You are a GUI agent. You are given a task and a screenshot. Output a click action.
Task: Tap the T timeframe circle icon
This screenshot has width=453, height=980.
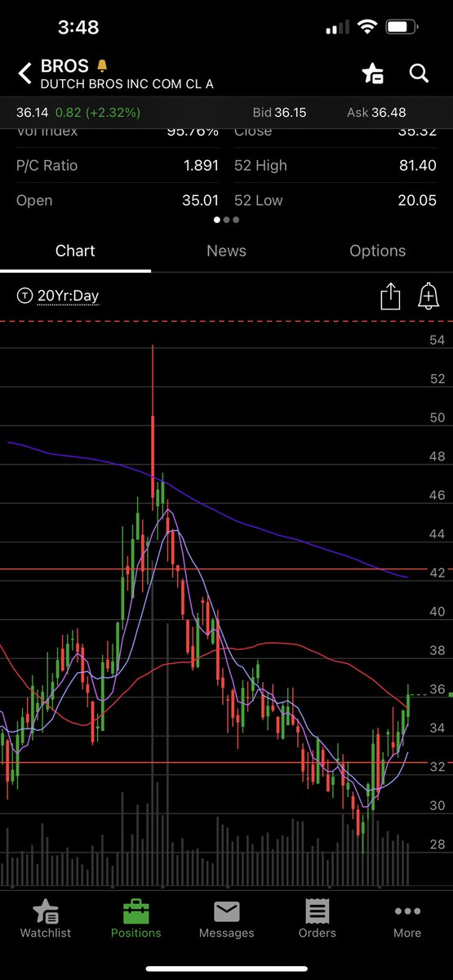(24, 296)
